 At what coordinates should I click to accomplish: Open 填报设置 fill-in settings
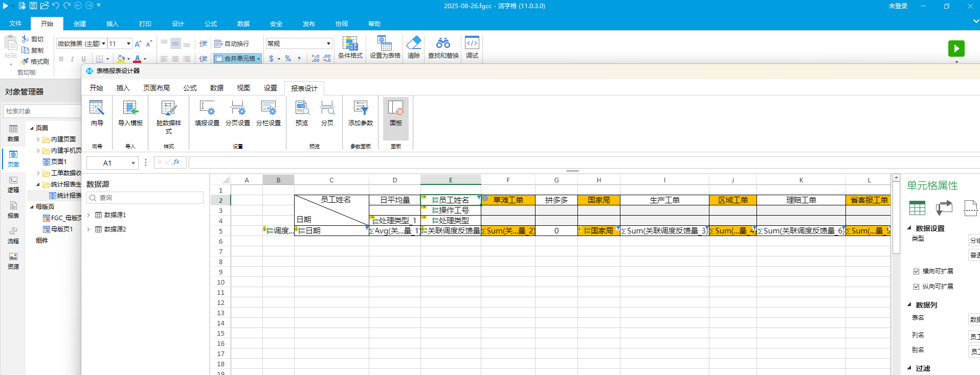point(207,113)
